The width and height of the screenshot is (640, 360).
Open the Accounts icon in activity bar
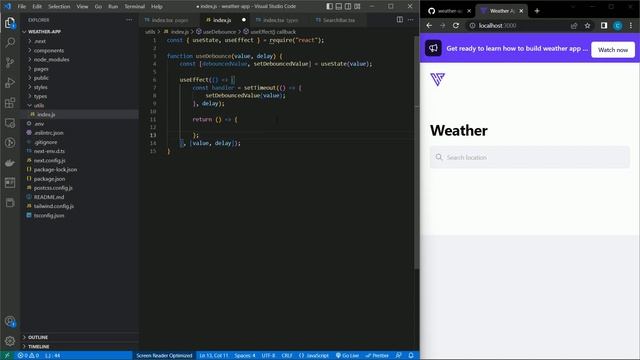click(x=10, y=322)
